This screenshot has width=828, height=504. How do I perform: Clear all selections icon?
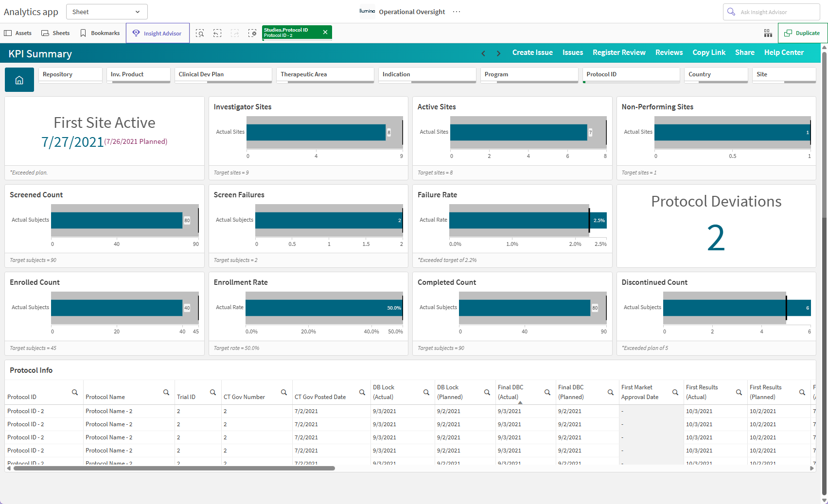click(252, 33)
